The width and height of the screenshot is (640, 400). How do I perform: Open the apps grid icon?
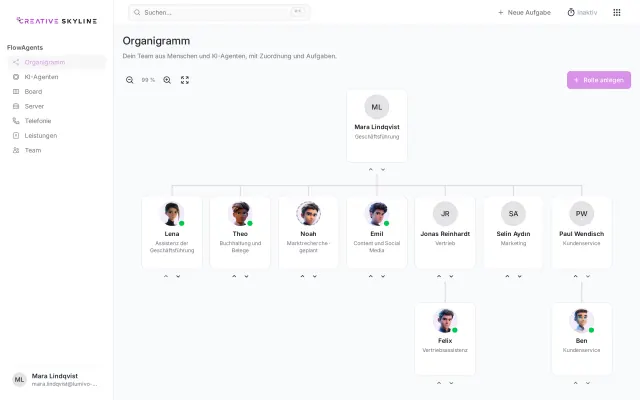click(x=617, y=13)
